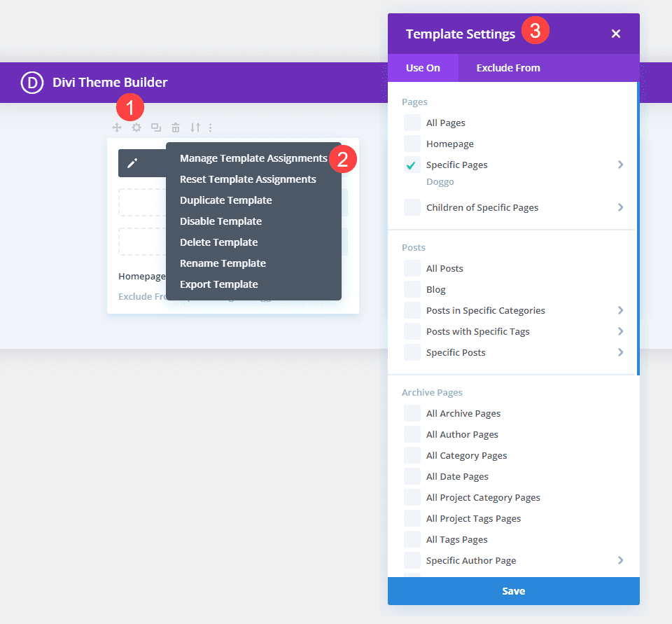The width and height of the screenshot is (672, 624).
Task: Open the Specific Author Page selector
Action: tap(620, 560)
